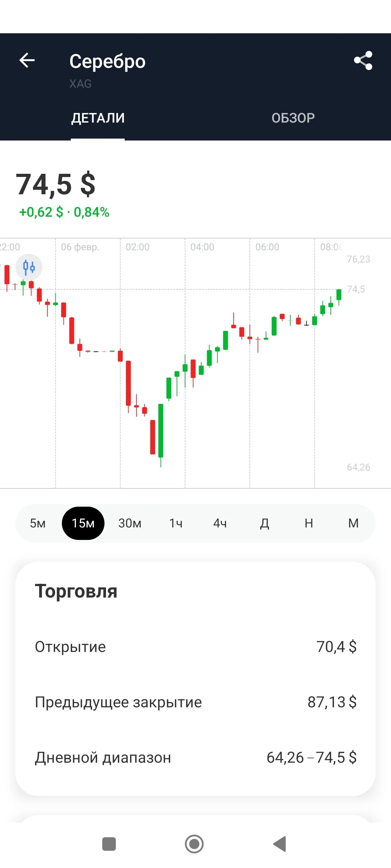Tap the Предыдущее закрытие row
The height and width of the screenshot is (868, 391).
195,702
